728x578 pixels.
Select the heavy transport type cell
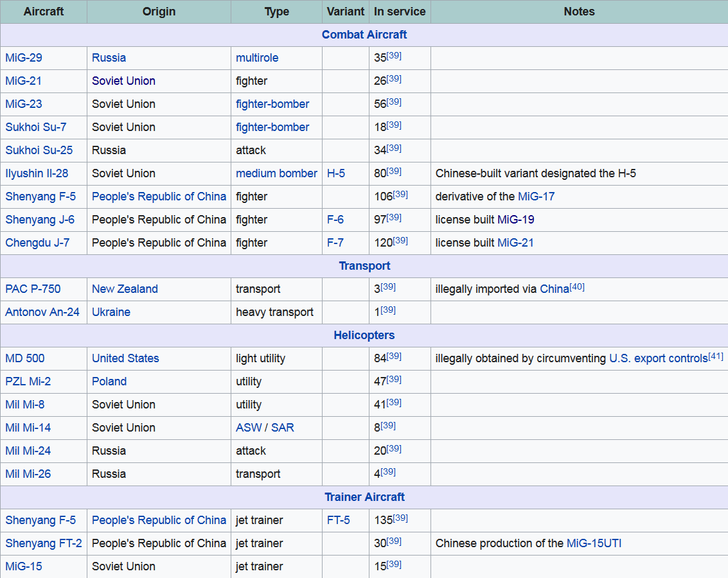pos(276,312)
